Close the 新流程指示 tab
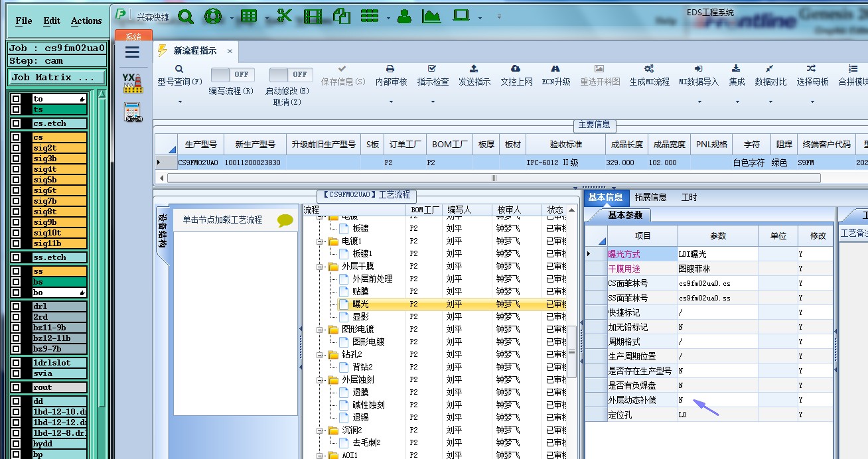The height and width of the screenshot is (459, 868). (x=230, y=51)
